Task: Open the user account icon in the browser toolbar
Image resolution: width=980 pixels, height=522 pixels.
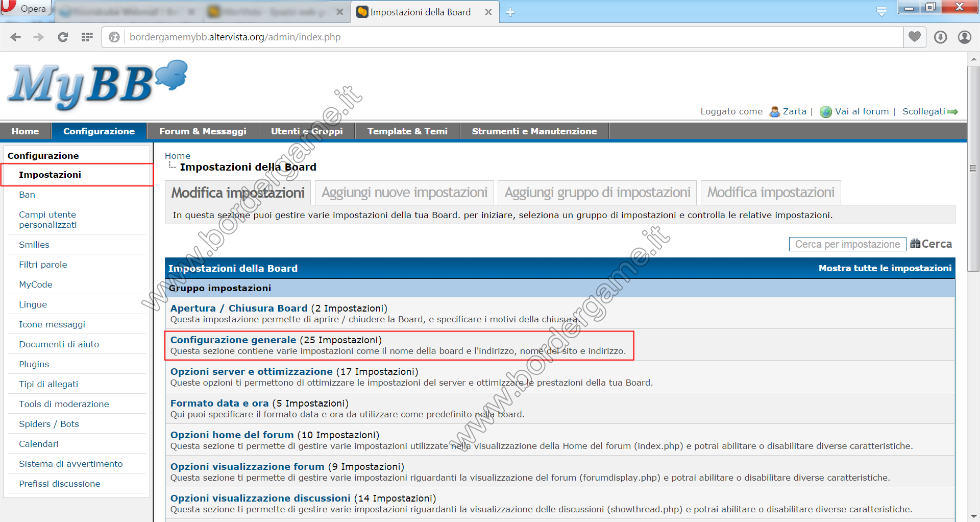Action: pyautogui.click(x=964, y=37)
